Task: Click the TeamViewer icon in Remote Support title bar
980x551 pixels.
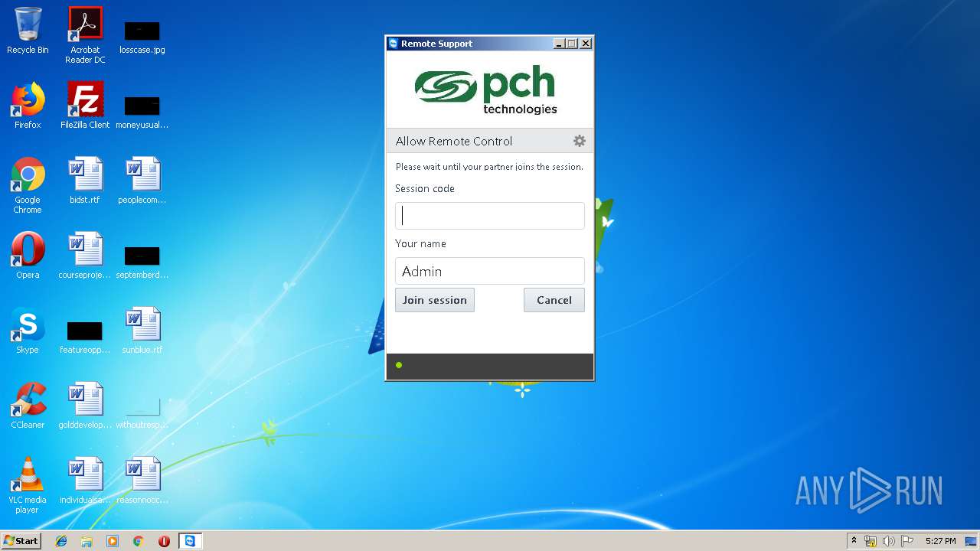Action: click(394, 44)
